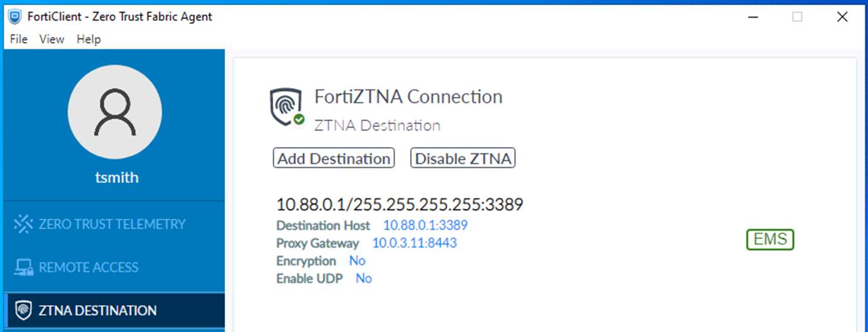
Task: Open the File menu
Action: [19, 39]
